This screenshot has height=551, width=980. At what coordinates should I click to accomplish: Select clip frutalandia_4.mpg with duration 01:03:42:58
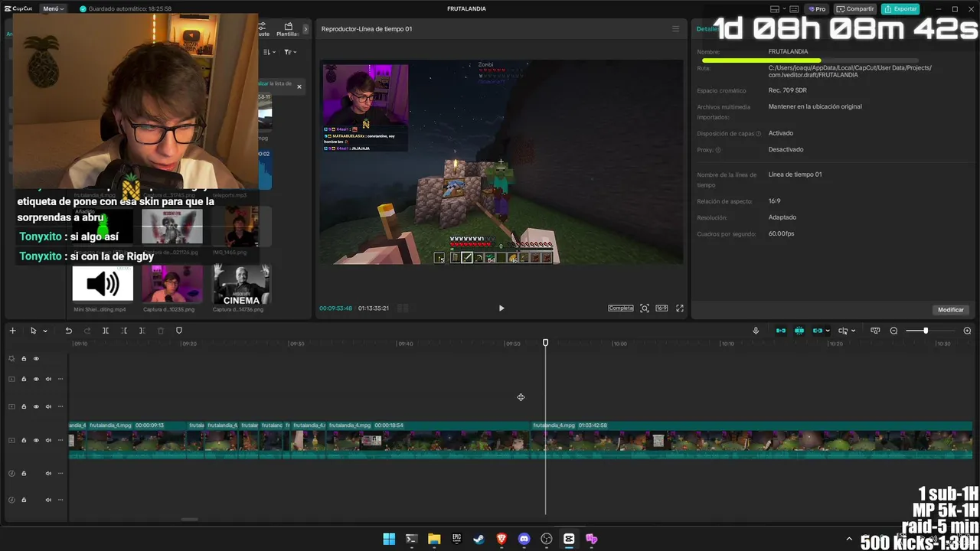coord(752,441)
